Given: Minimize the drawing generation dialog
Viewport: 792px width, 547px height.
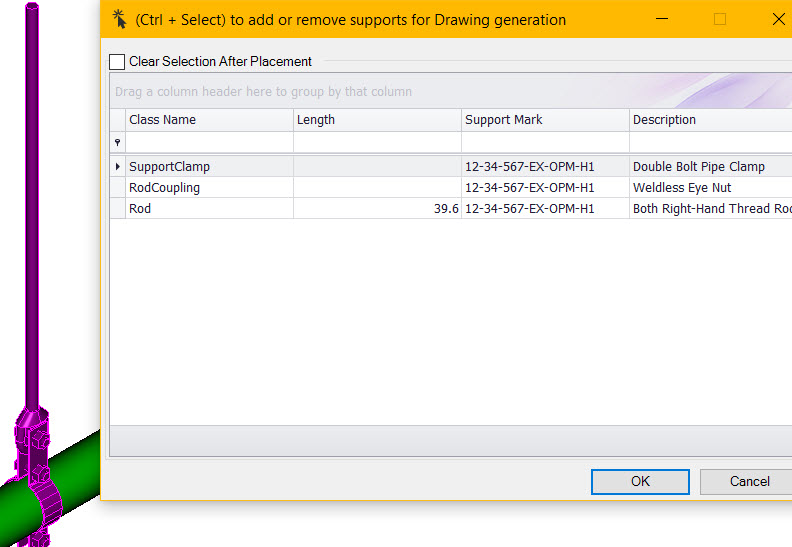Looking at the screenshot, I should click(662, 19).
